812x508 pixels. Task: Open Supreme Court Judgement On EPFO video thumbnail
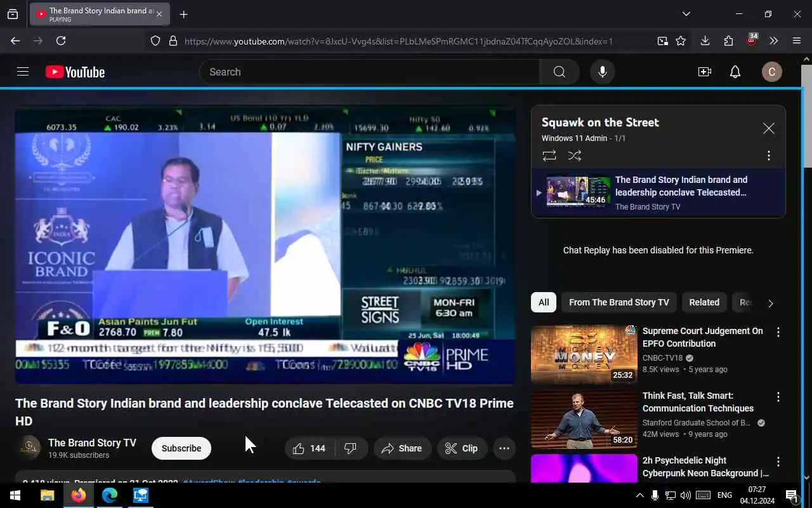[x=584, y=354]
